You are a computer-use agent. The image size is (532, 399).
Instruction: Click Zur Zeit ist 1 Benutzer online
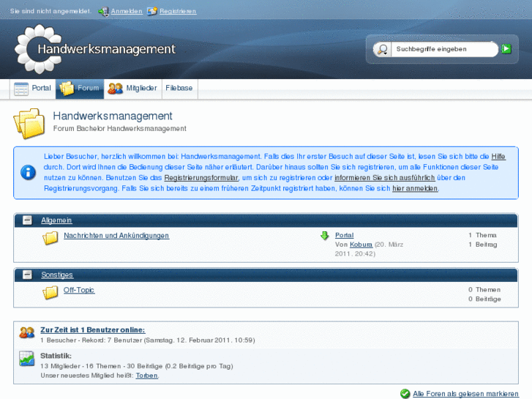click(x=93, y=329)
